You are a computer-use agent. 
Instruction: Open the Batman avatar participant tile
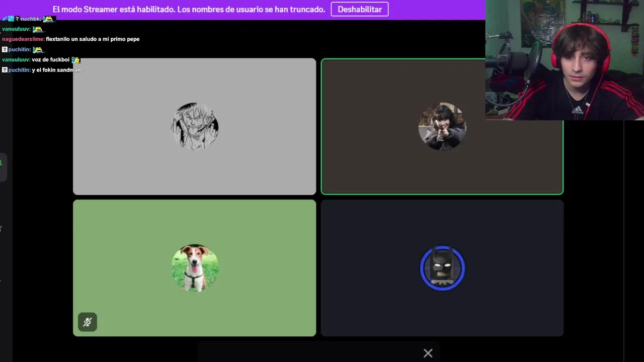(x=442, y=268)
